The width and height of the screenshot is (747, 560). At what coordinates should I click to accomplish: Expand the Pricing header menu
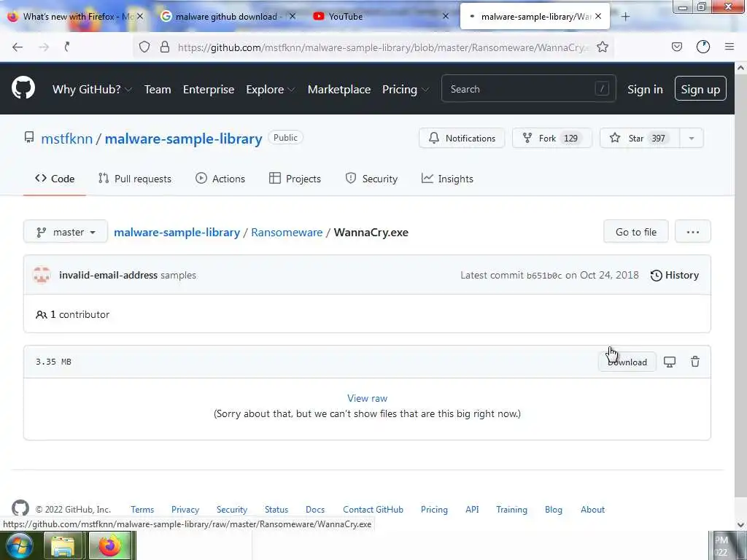[406, 89]
